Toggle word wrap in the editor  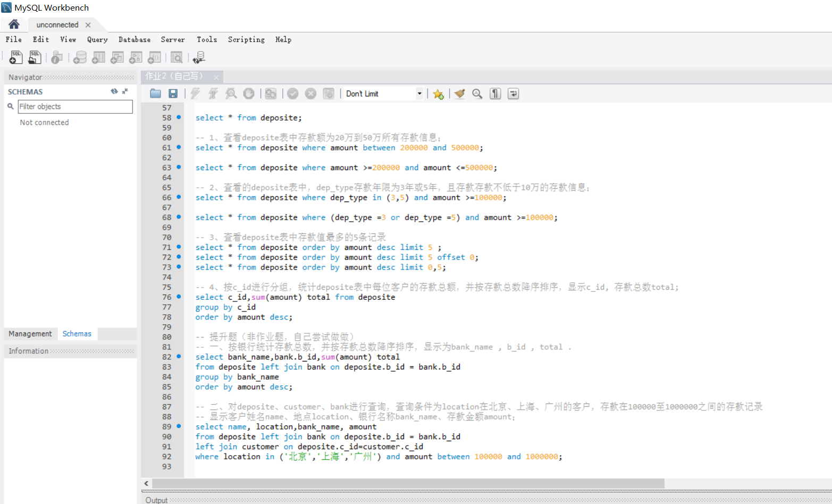tap(513, 94)
